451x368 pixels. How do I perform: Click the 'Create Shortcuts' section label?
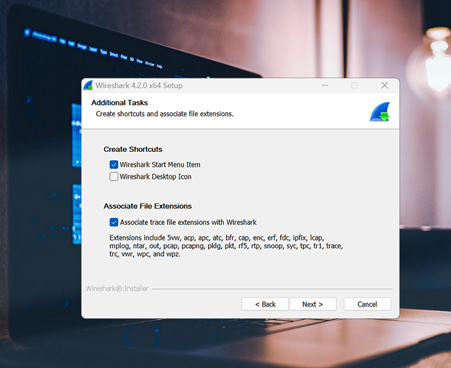point(133,149)
